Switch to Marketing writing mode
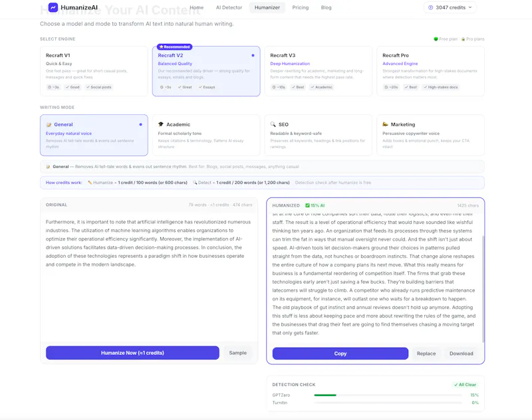Screen dimensions: 532x420 [x=430, y=136]
